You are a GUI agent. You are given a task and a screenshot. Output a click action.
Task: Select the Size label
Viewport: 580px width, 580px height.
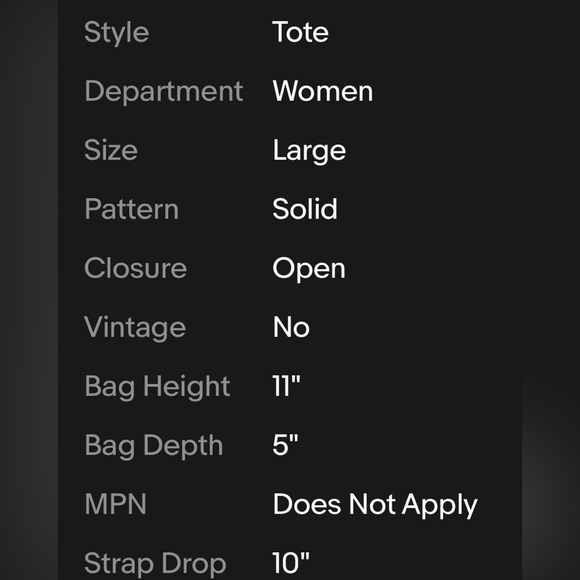click(111, 150)
